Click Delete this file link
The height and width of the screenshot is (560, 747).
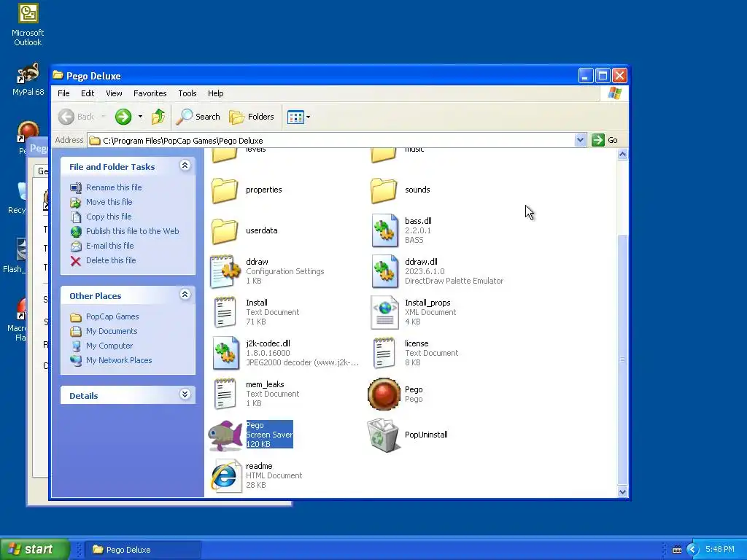pyautogui.click(x=111, y=260)
